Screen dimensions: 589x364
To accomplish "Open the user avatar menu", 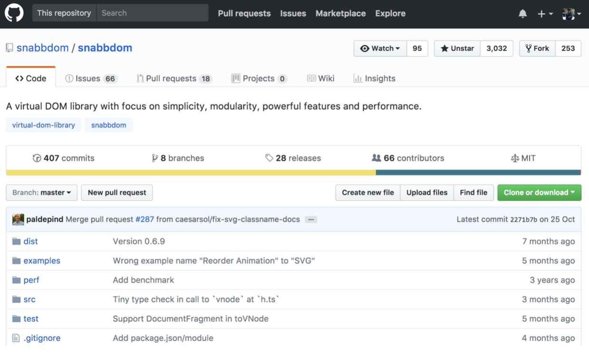I will tap(571, 14).
